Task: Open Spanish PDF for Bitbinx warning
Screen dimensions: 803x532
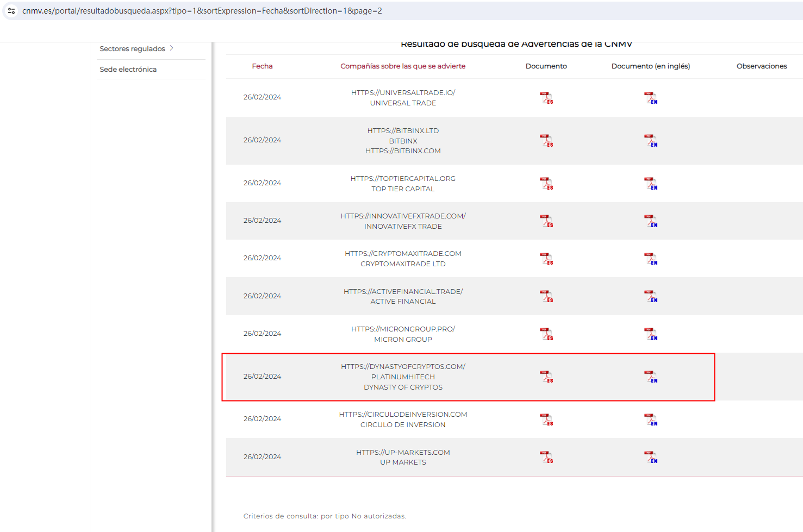Action: pos(546,141)
